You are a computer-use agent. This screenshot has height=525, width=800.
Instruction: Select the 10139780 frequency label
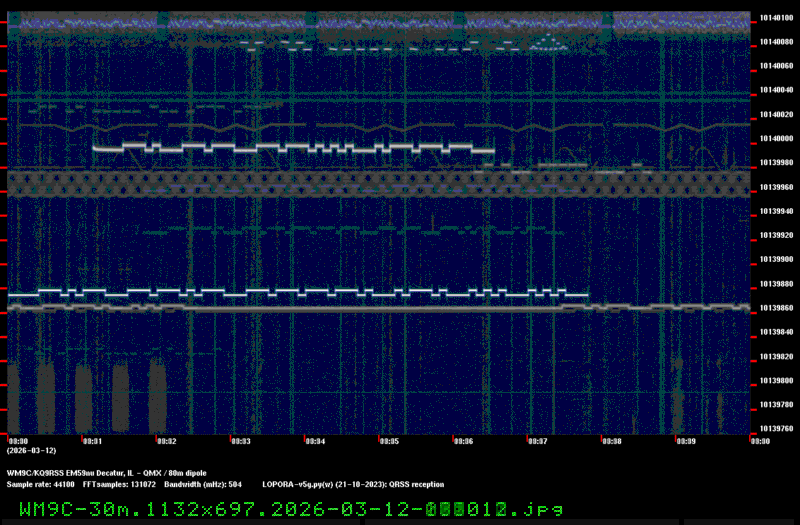click(776, 405)
